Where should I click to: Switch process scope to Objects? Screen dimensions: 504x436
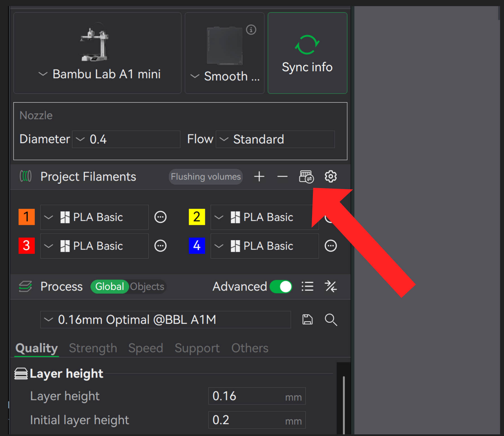click(x=147, y=286)
